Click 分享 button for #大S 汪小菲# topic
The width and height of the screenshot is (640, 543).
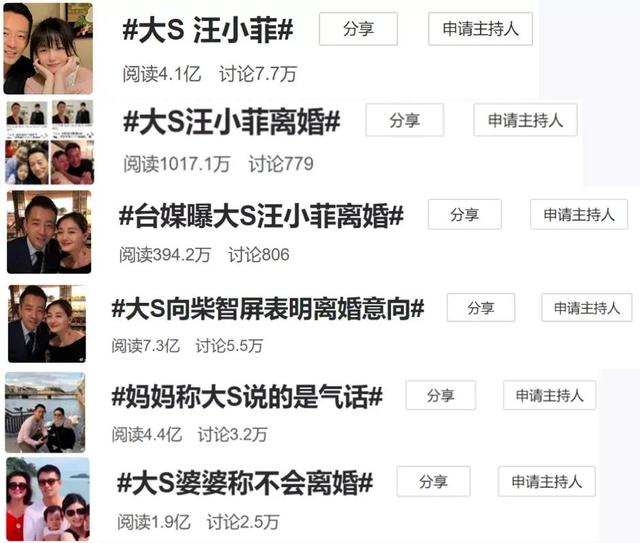coord(358,29)
